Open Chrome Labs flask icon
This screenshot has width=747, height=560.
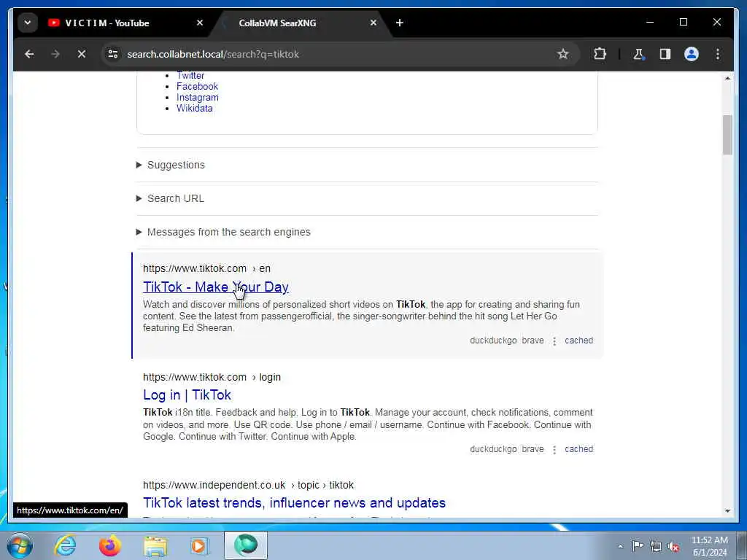point(639,54)
